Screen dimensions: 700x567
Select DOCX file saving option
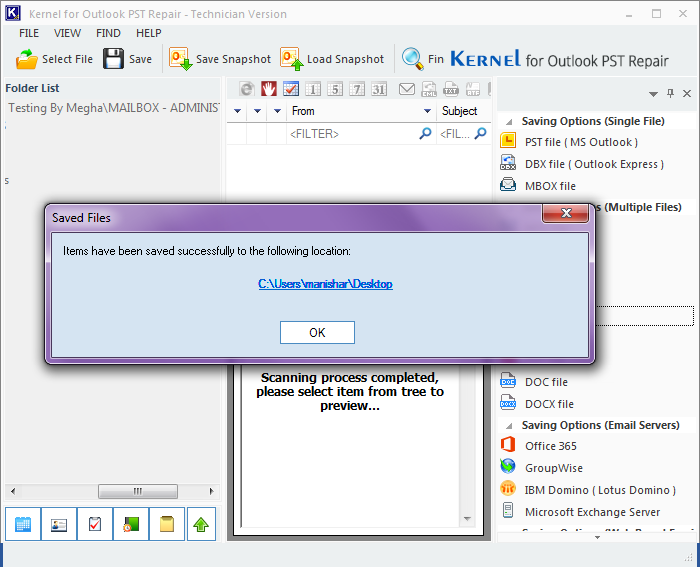(x=549, y=404)
